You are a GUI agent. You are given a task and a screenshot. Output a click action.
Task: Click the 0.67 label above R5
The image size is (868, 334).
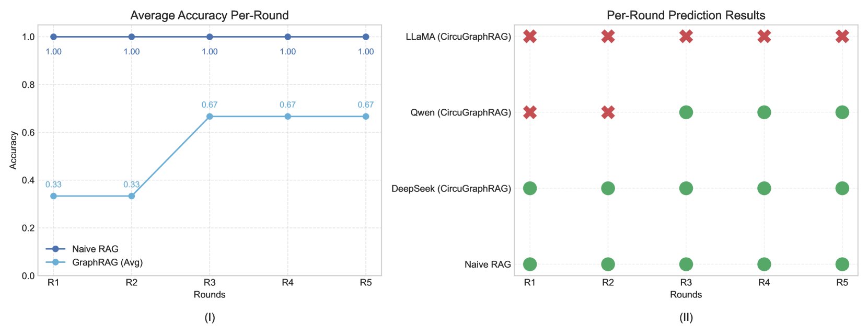[x=365, y=105]
